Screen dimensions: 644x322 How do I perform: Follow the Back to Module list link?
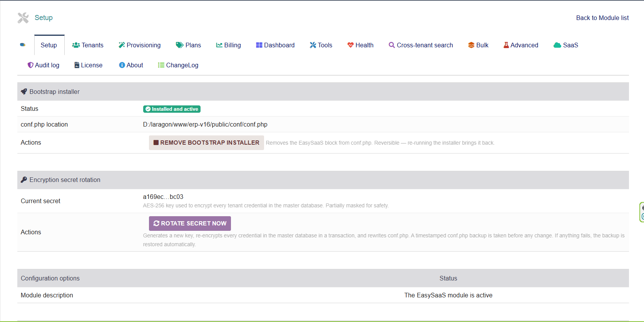coord(602,18)
